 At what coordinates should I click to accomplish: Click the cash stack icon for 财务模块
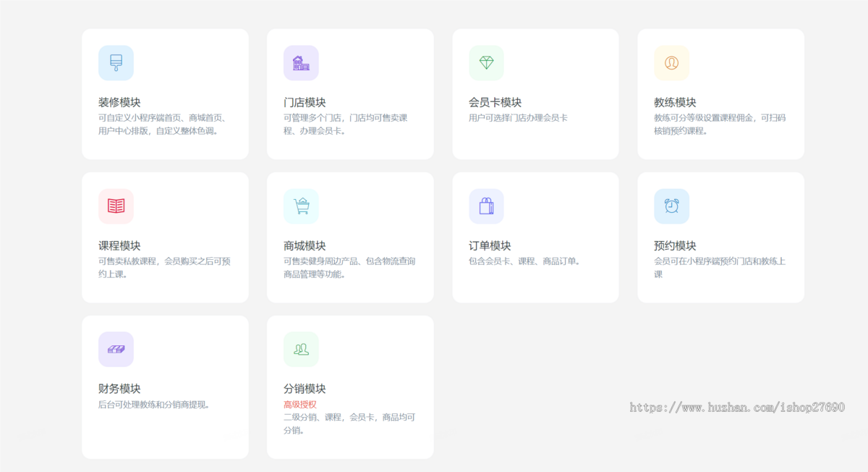pyautogui.click(x=116, y=349)
